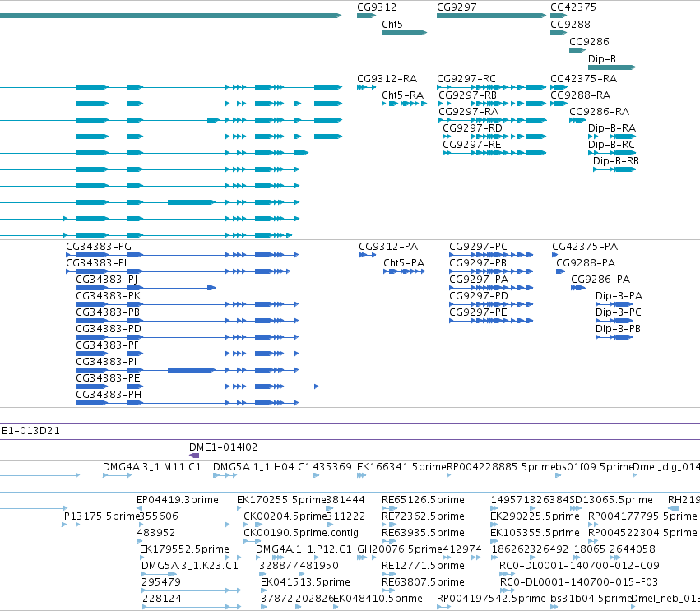Click the Cht5-PA protein

point(404,263)
